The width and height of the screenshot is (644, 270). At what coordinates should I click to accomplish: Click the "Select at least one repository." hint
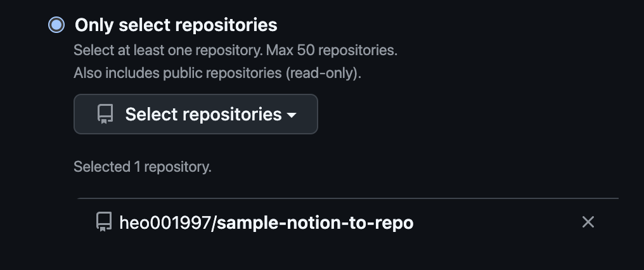(168, 49)
